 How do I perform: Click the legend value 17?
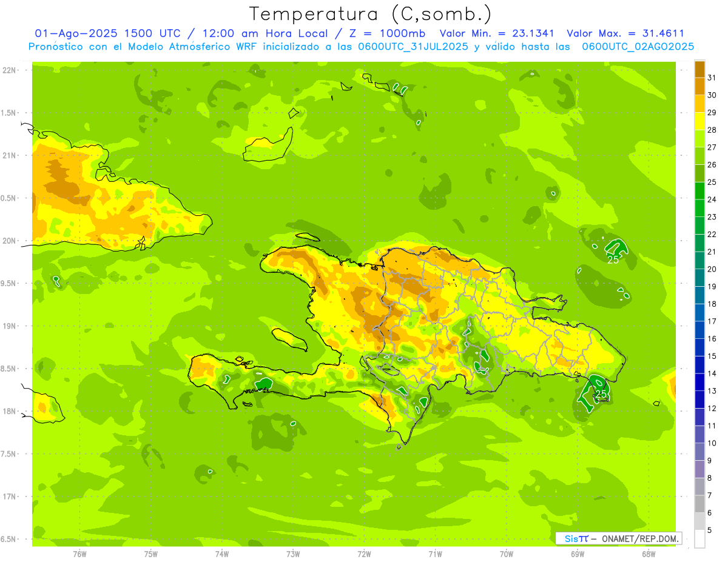[x=712, y=321]
